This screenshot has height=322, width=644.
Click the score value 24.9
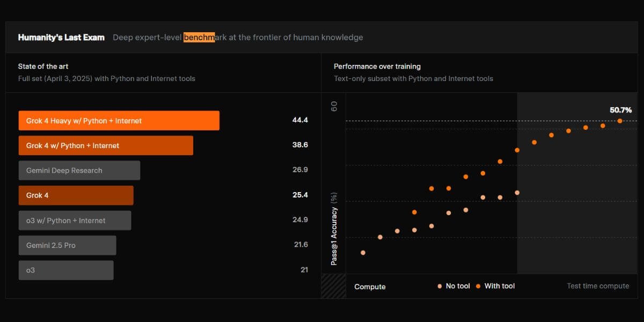(301, 219)
